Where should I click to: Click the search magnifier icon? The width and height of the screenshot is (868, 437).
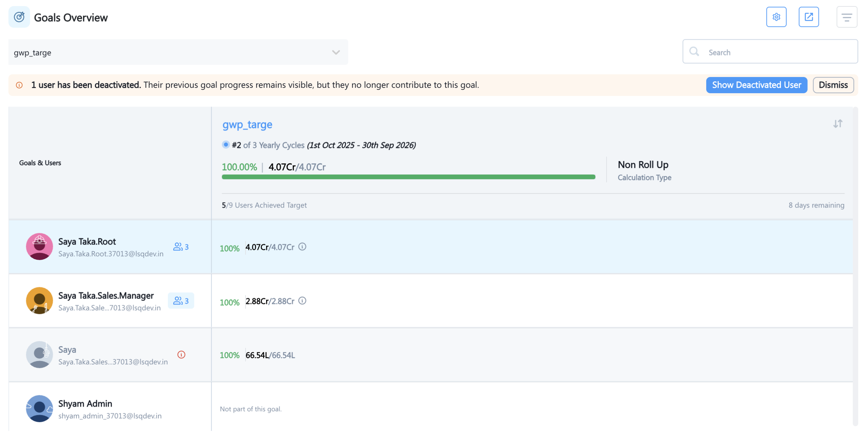click(694, 52)
